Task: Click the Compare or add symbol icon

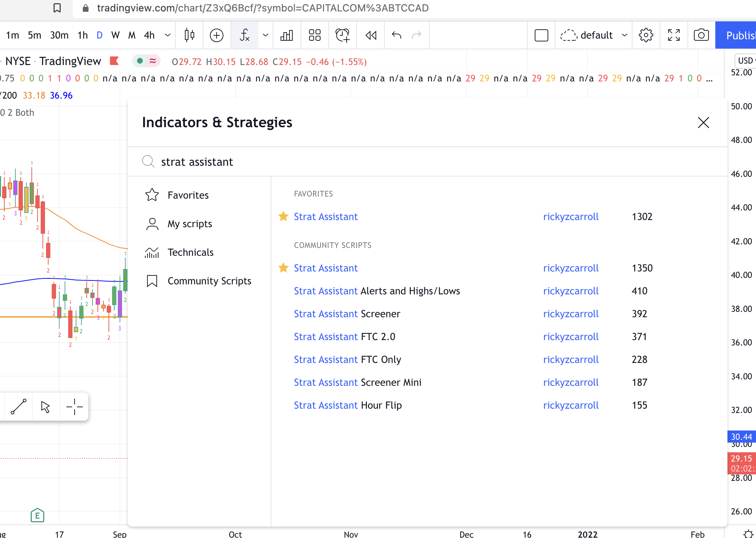Action: click(x=217, y=35)
